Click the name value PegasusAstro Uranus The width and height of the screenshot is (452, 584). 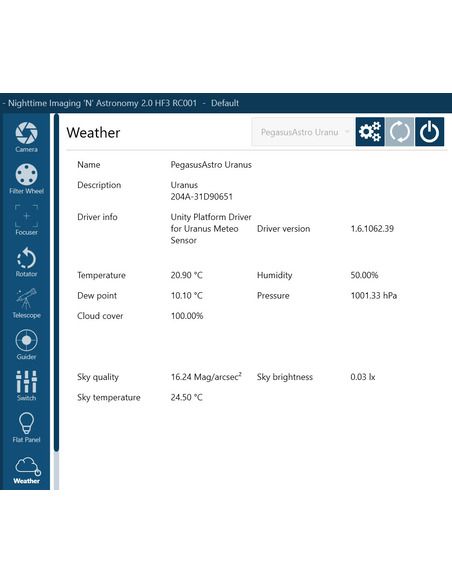(x=211, y=165)
